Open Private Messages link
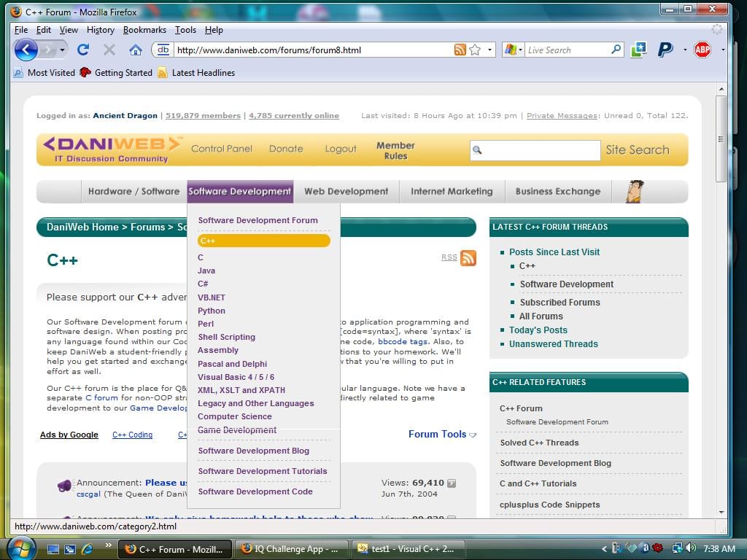 coord(562,116)
